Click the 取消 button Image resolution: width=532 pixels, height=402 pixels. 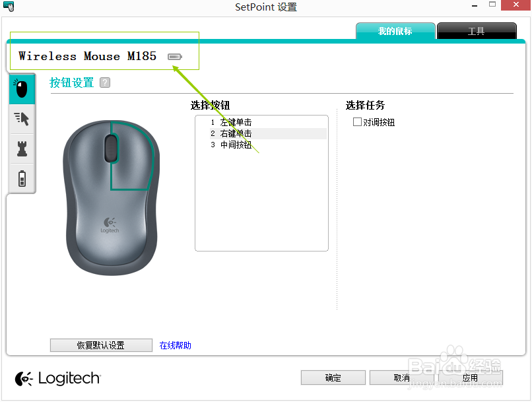click(402, 378)
